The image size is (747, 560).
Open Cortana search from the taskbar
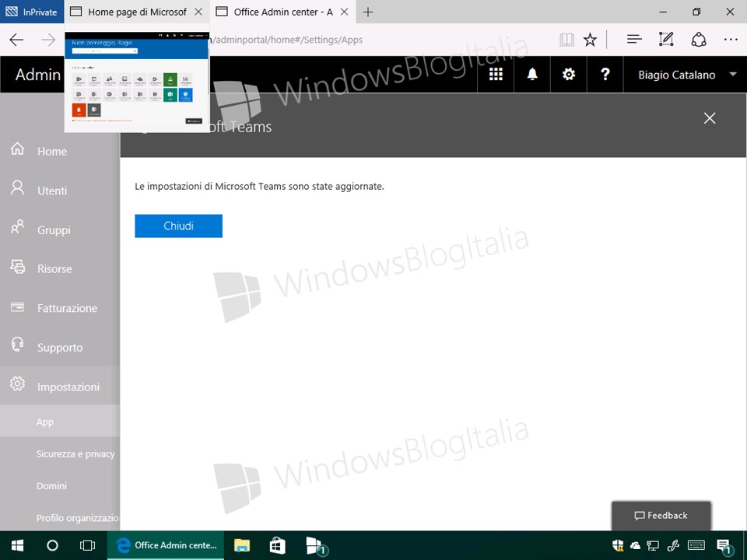[x=52, y=545]
